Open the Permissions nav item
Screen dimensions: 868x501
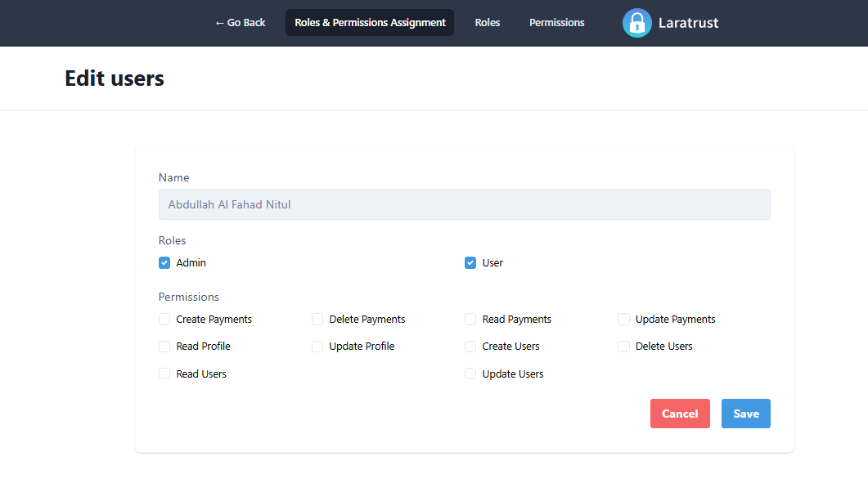(556, 23)
